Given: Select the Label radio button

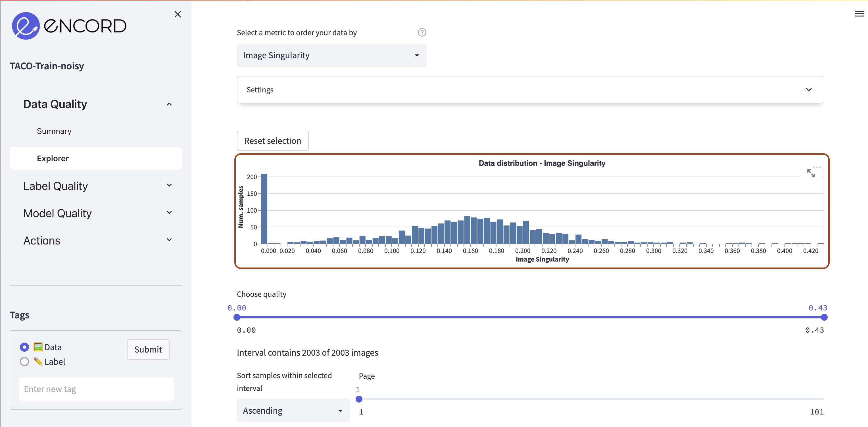Looking at the screenshot, I should coord(24,361).
